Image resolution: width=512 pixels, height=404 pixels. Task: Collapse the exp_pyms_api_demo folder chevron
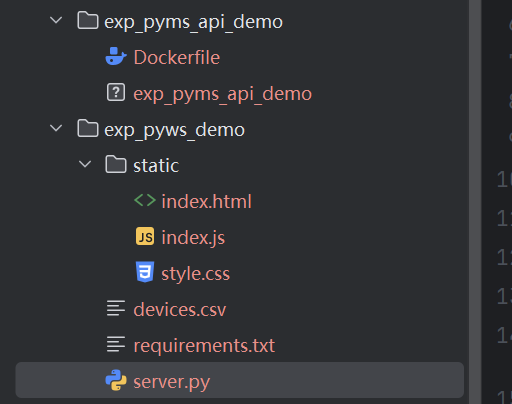coord(56,20)
